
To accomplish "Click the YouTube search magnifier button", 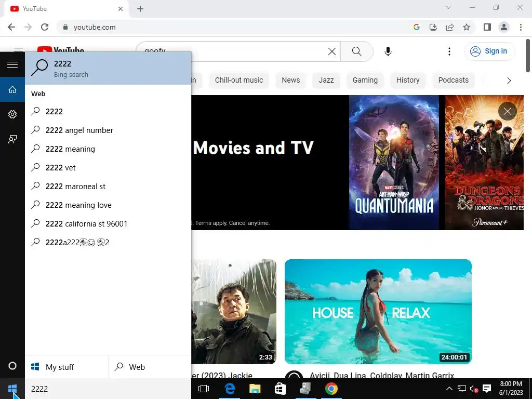I will 356,51.
